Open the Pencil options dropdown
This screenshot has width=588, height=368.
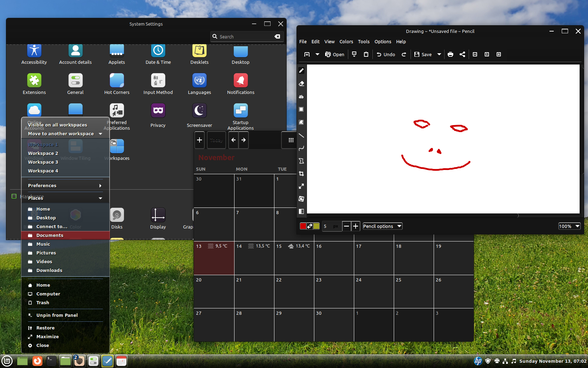point(382,226)
